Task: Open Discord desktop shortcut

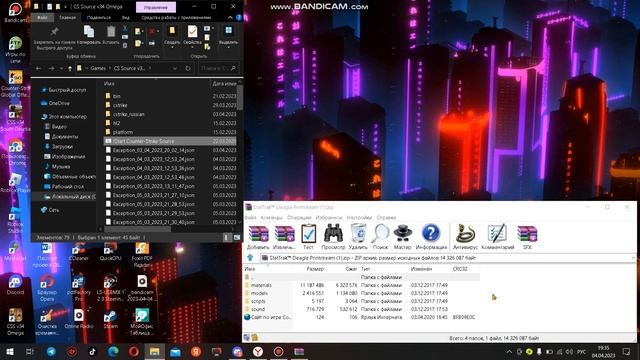Action: [x=15, y=284]
